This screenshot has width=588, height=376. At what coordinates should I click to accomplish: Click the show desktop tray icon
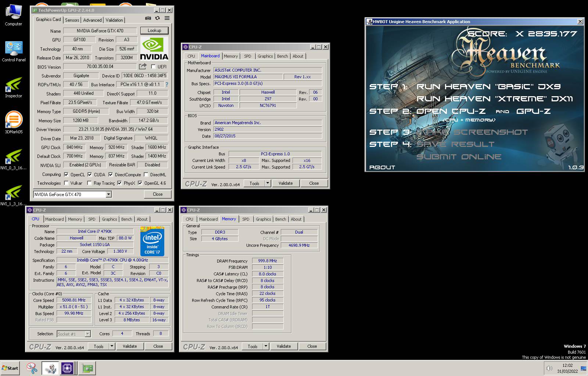click(584, 368)
